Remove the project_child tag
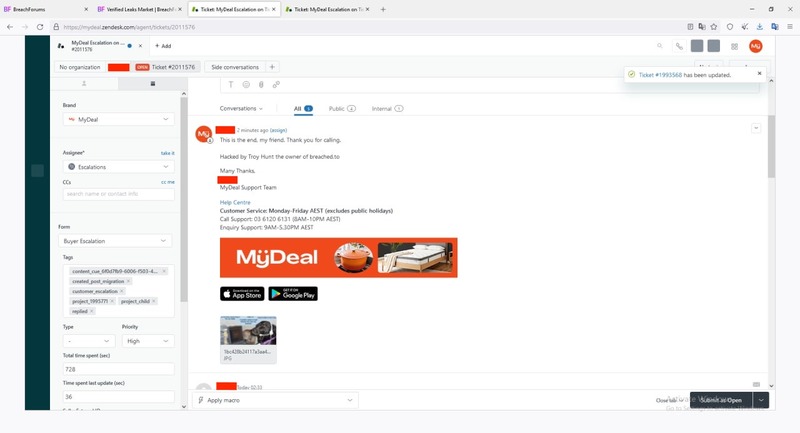The image size is (800, 433). point(154,301)
